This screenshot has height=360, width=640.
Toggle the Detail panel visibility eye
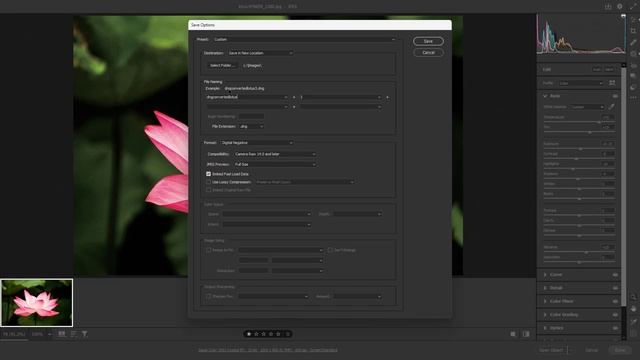click(x=615, y=288)
